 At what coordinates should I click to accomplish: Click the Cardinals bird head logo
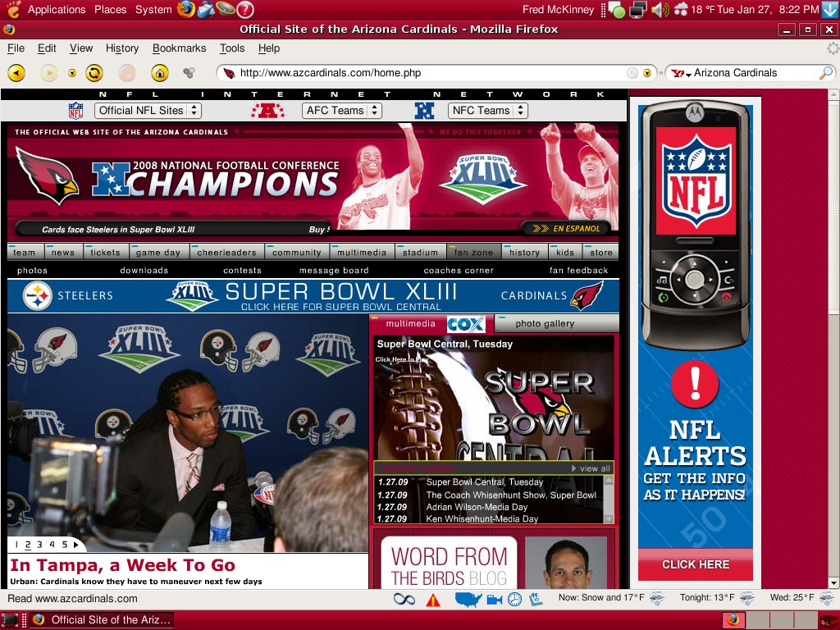coord(47,176)
